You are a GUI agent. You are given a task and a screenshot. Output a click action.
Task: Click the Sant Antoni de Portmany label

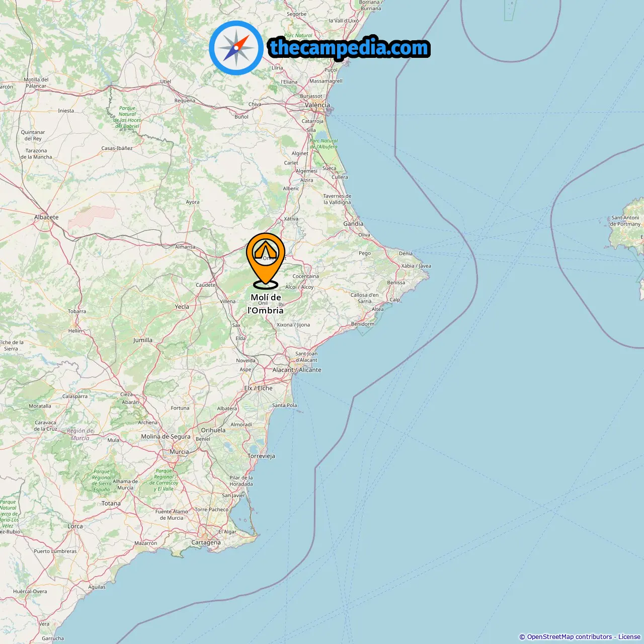(x=625, y=221)
